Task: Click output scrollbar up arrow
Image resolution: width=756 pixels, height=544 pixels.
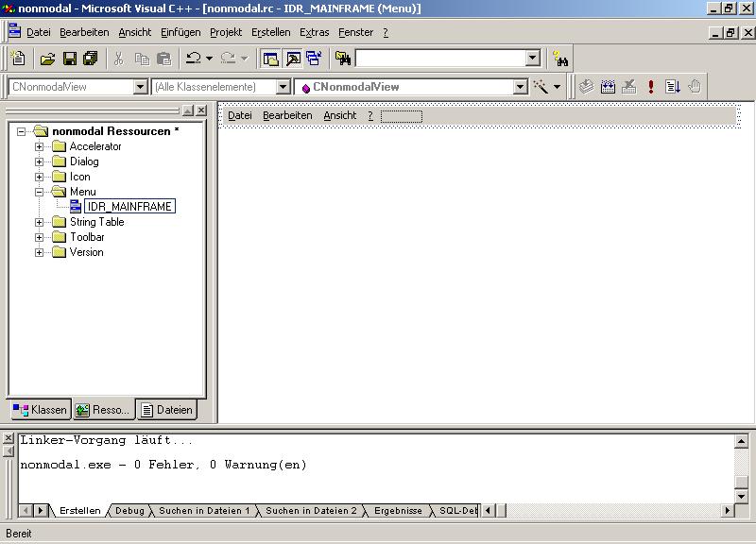Action: (x=741, y=441)
